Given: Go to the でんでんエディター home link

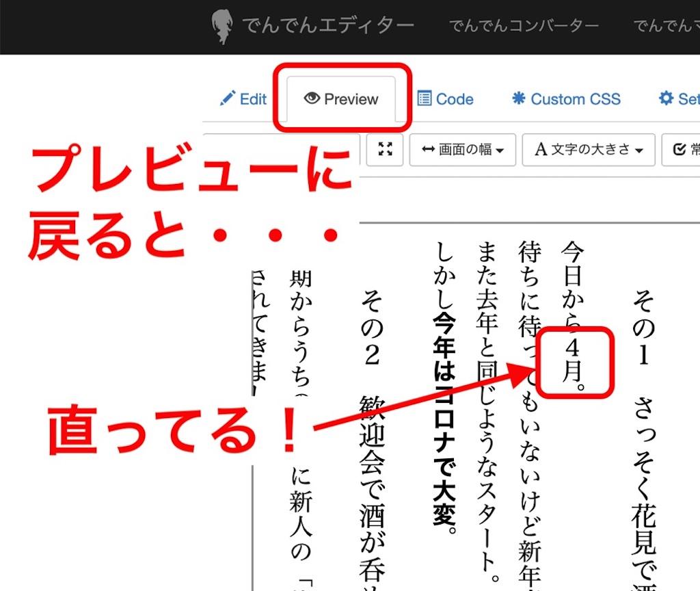Looking at the screenshot, I should 328,26.
